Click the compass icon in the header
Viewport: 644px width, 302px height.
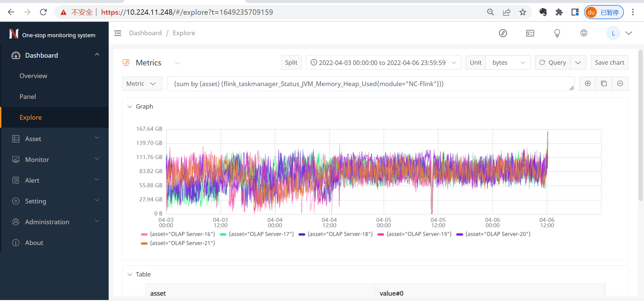(x=503, y=33)
